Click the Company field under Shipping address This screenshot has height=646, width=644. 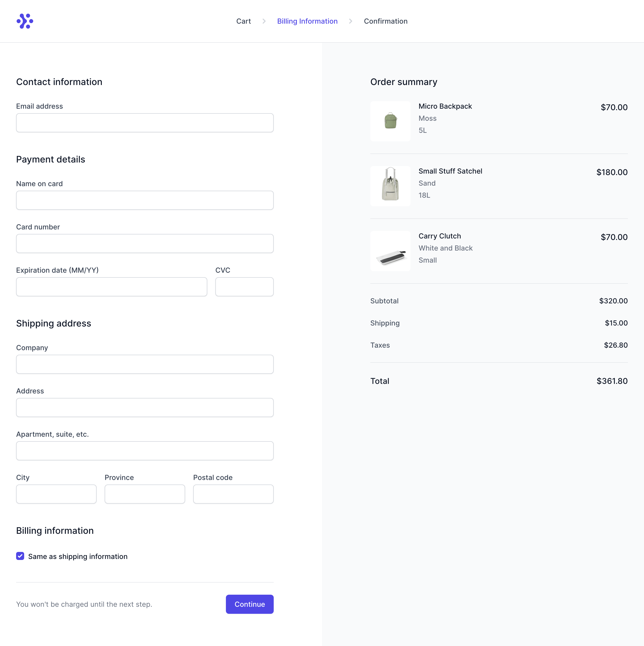pyautogui.click(x=144, y=364)
